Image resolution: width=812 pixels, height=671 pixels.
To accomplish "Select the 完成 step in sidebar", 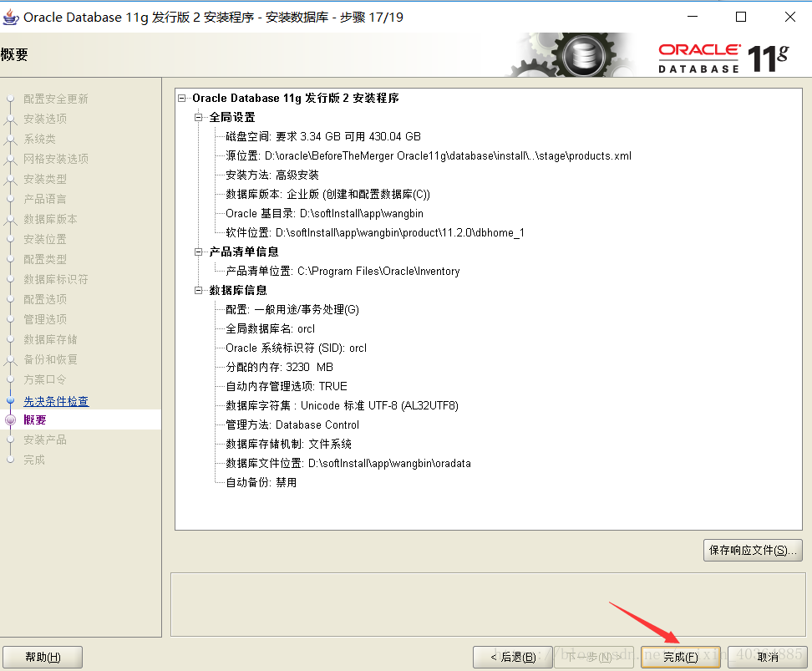I will [34, 460].
